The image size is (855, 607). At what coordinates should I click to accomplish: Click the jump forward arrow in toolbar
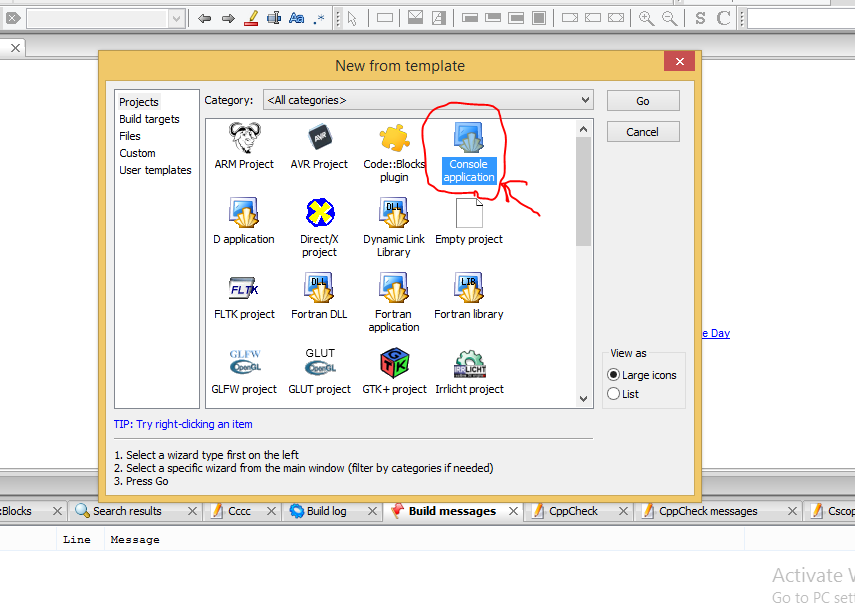coord(228,19)
